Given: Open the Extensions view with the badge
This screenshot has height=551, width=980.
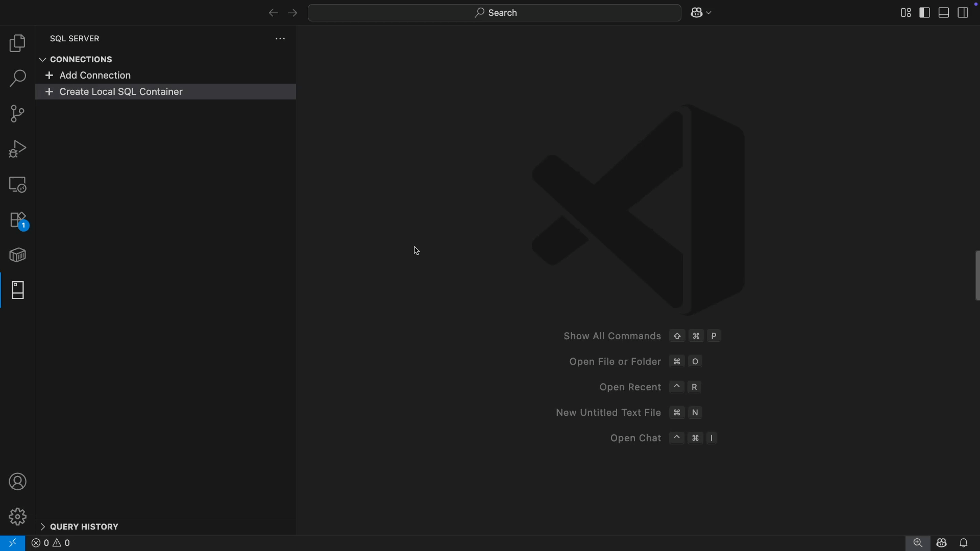Looking at the screenshot, I should click(17, 220).
